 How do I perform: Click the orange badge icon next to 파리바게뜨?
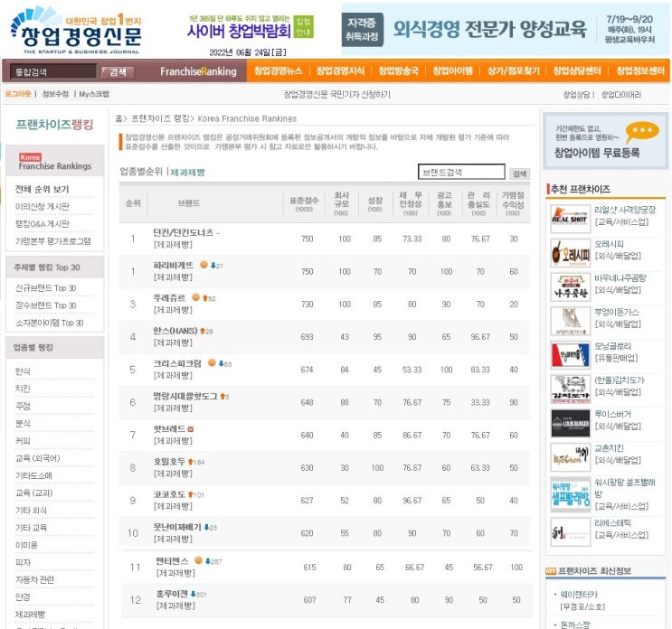[203, 265]
